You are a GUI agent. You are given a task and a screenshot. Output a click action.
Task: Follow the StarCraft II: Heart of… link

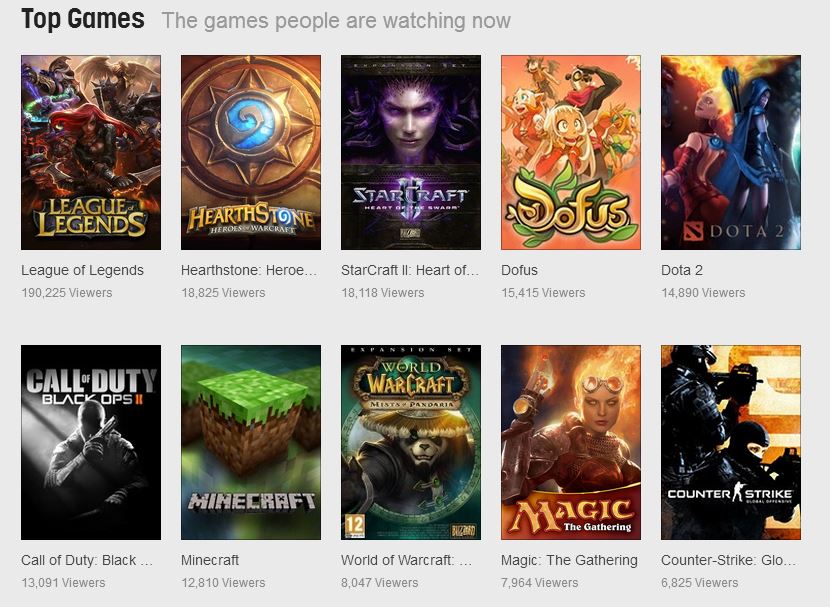click(x=410, y=270)
